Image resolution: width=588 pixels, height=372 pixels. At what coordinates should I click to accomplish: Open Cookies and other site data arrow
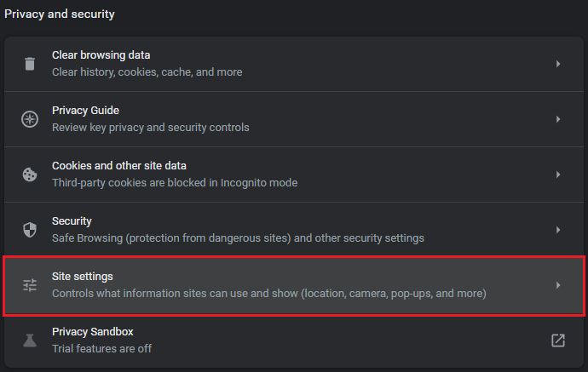pos(558,175)
